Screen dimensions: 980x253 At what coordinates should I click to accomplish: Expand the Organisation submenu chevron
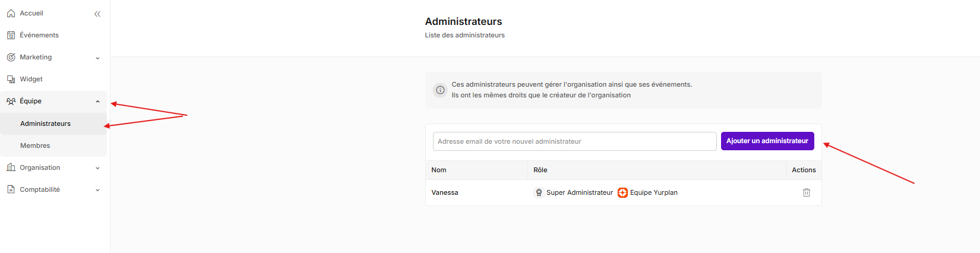coord(97,168)
